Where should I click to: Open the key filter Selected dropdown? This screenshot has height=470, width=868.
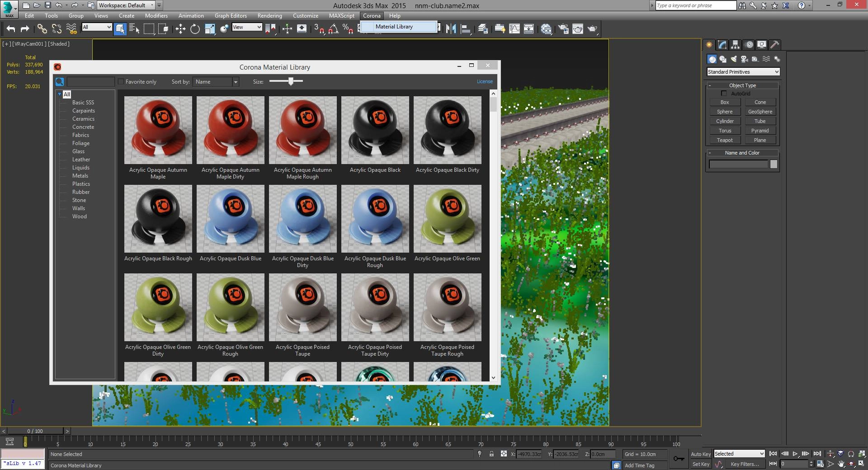739,454
